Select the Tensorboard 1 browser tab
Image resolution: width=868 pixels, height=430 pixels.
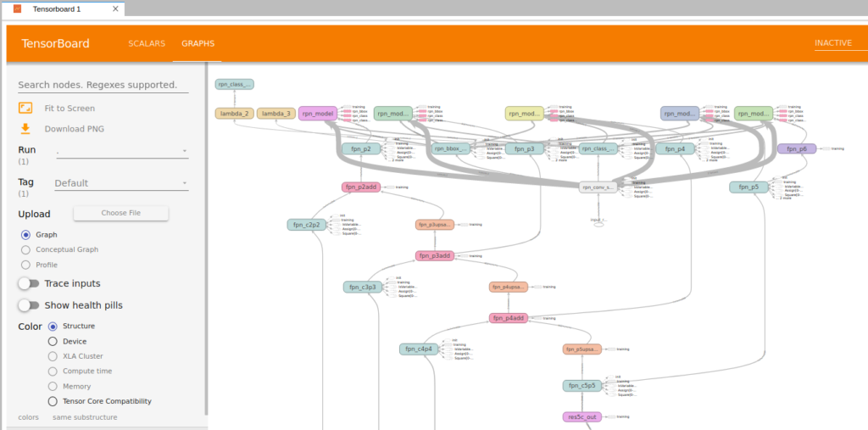[62, 8]
